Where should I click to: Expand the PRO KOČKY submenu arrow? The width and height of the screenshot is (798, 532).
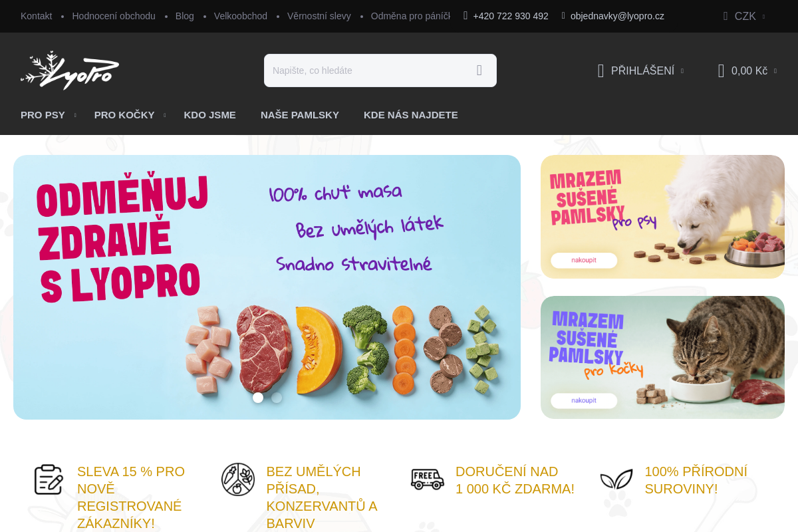[x=164, y=116]
